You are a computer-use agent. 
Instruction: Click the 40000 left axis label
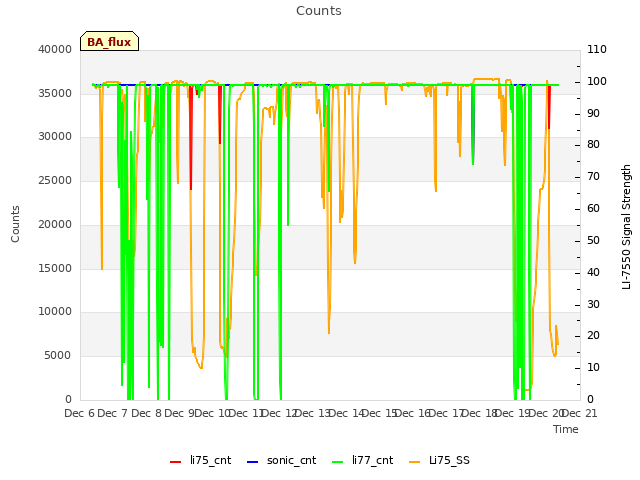coord(55,49)
